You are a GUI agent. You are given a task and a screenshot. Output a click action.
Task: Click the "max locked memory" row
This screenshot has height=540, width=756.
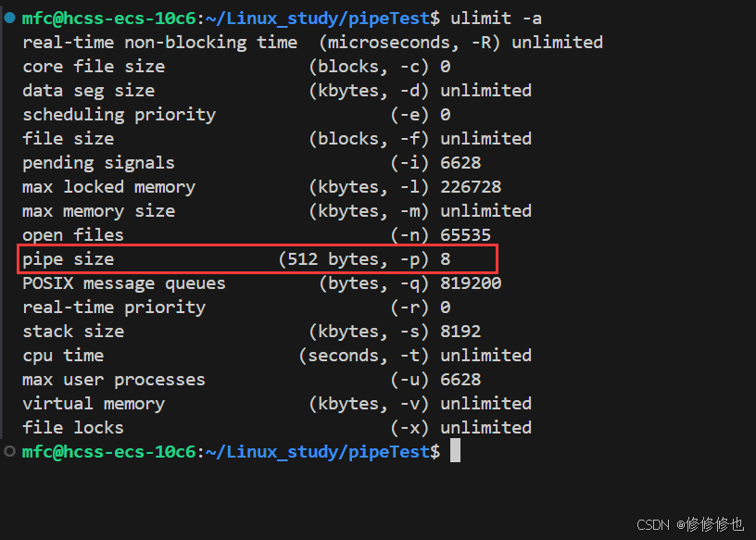[262, 187]
